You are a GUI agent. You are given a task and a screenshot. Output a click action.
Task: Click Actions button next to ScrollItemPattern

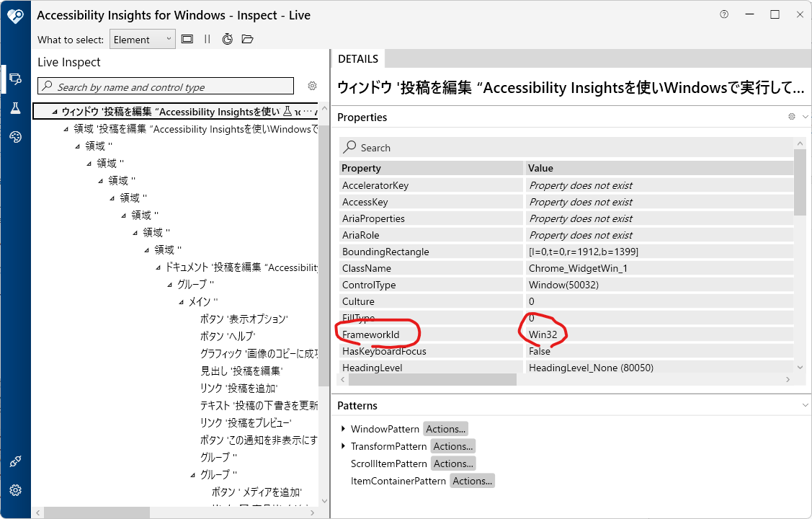pos(453,463)
